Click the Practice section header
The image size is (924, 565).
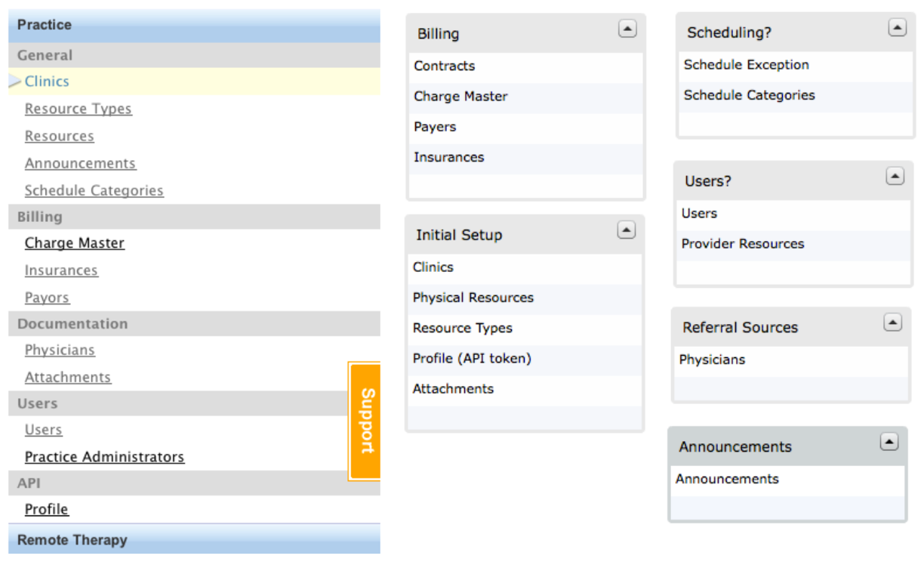click(44, 25)
